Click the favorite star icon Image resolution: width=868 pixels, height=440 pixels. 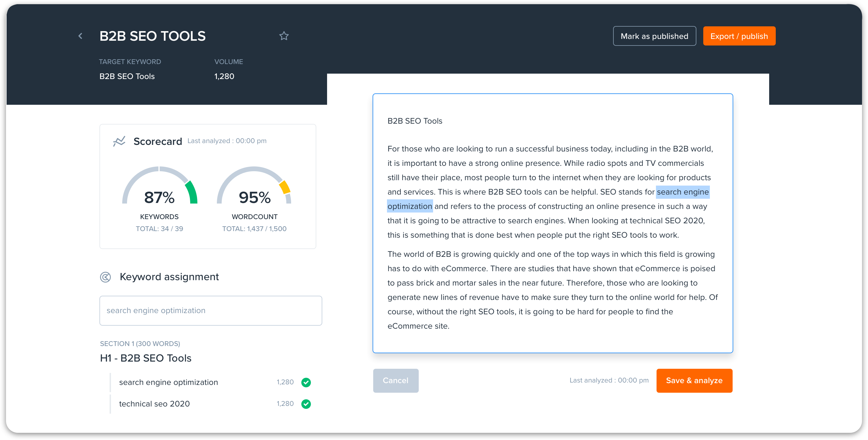click(x=284, y=36)
